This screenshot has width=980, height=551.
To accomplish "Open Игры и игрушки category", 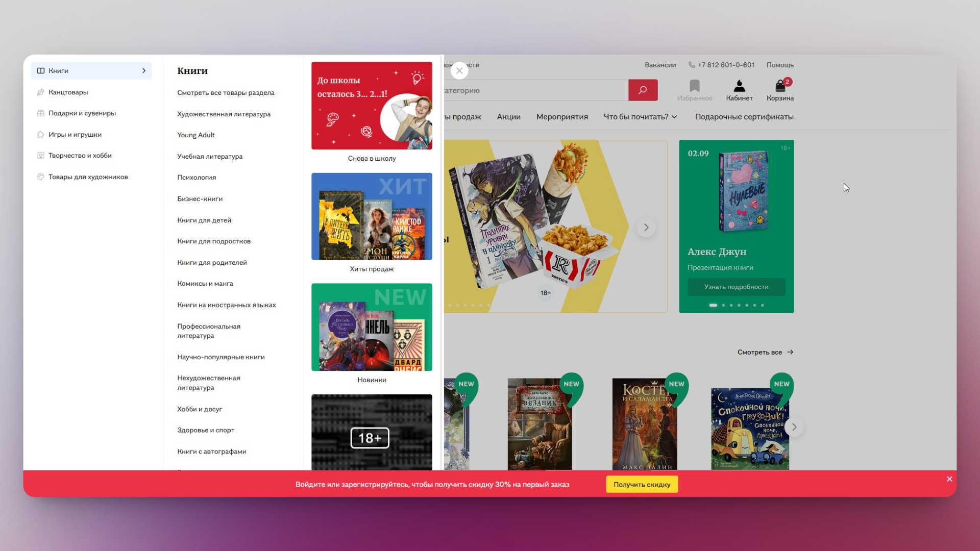I will 75,135.
